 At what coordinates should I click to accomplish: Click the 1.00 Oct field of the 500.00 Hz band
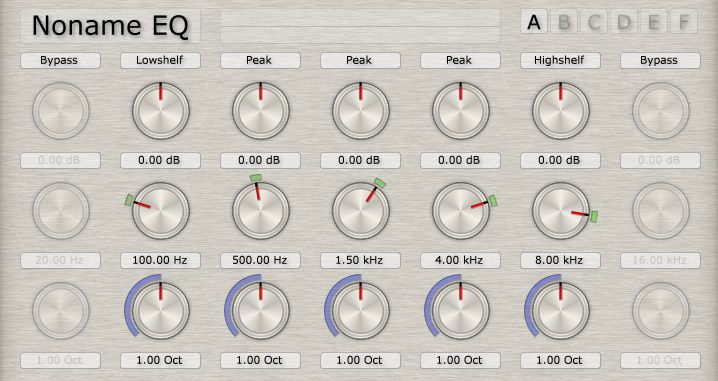pos(260,360)
